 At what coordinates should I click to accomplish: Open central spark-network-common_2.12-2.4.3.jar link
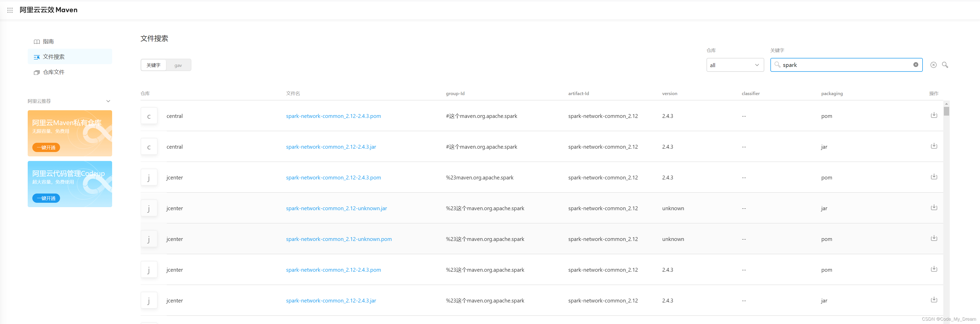pos(331,147)
